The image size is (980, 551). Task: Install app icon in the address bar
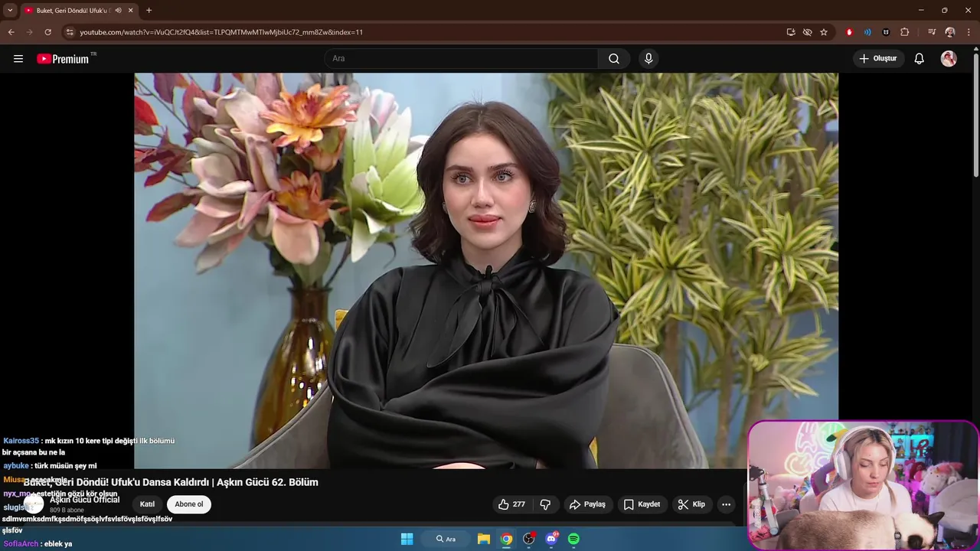coord(791,32)
